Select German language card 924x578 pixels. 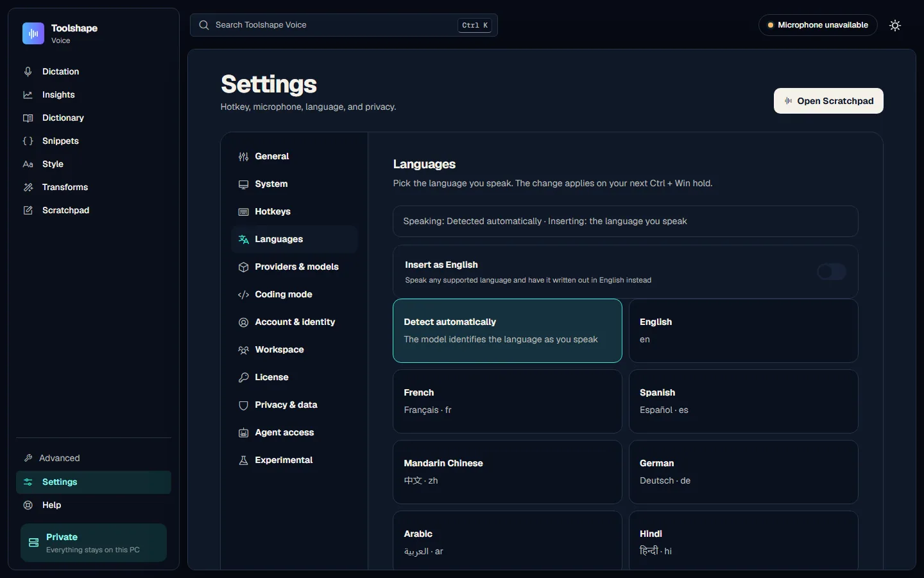pyautogui.click(x=743, y=472)
